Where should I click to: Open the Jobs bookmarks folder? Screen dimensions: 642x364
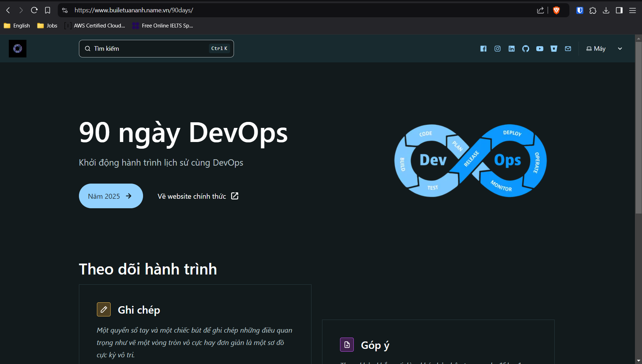coord(47,25)
